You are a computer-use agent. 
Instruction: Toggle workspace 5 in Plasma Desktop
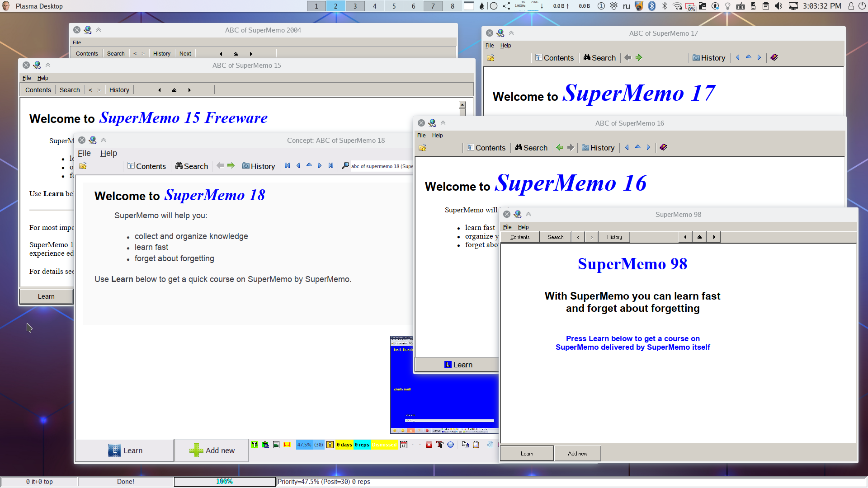393,6
